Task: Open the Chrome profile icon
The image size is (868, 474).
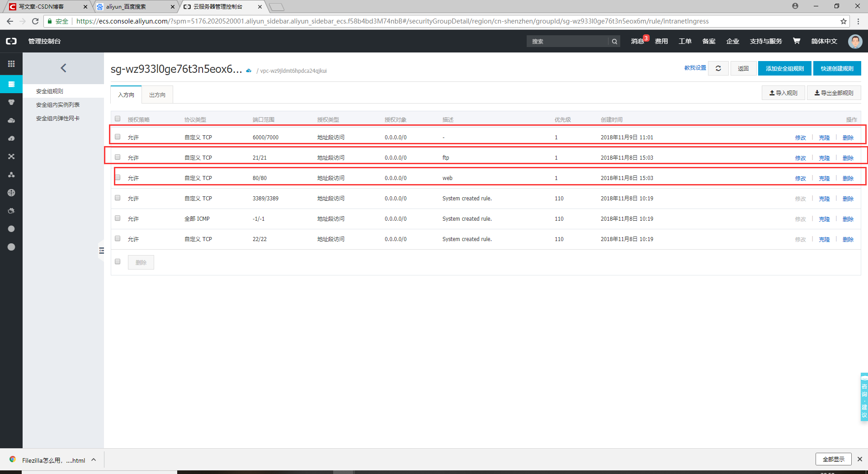Action: click(795, 6)
